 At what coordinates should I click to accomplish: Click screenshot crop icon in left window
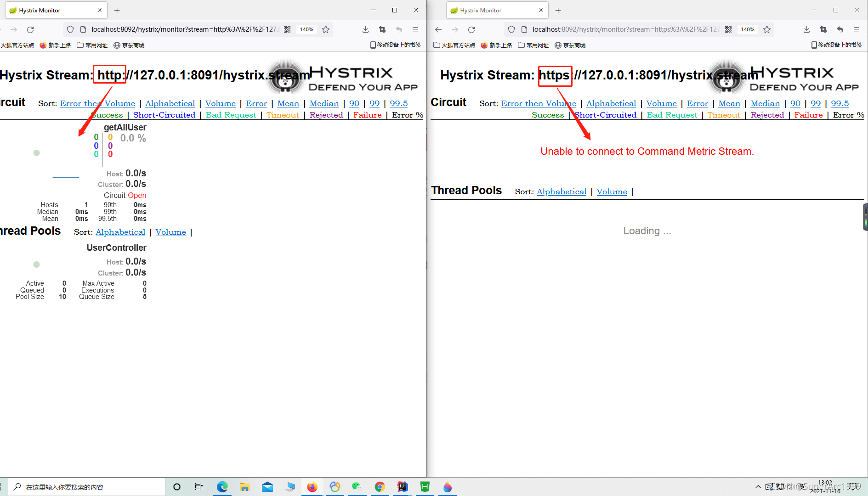(382, 29)
